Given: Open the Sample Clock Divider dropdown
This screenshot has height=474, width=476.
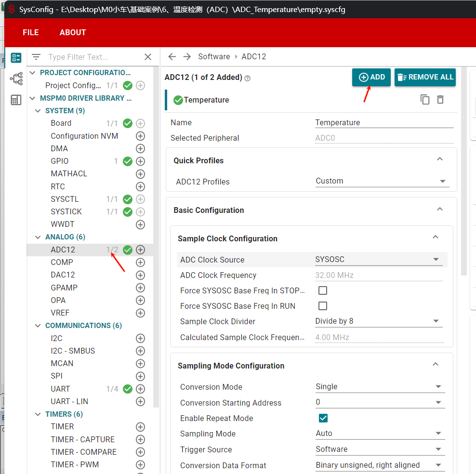Looking at the screenshot, I should 379,321.
